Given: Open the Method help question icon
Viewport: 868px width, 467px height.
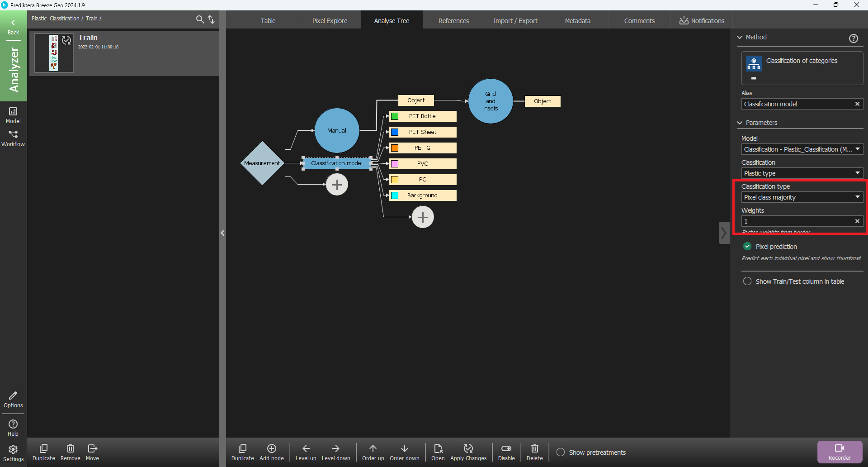Looking at the screenshot, I should pyautogui.click(x=853, y=38).
